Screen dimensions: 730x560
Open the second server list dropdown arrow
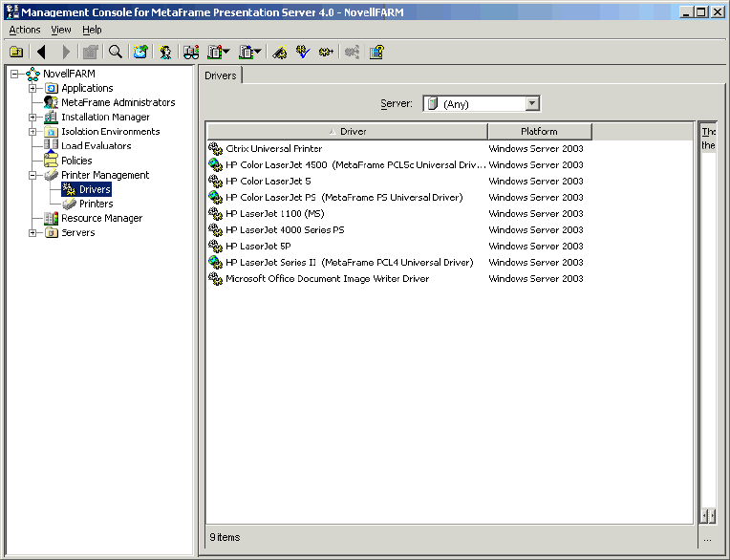point(258,52)
